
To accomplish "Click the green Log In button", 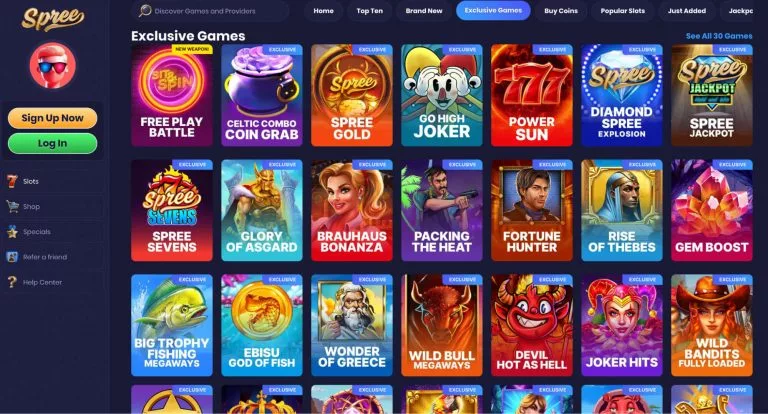I will (x=52, y=144).
